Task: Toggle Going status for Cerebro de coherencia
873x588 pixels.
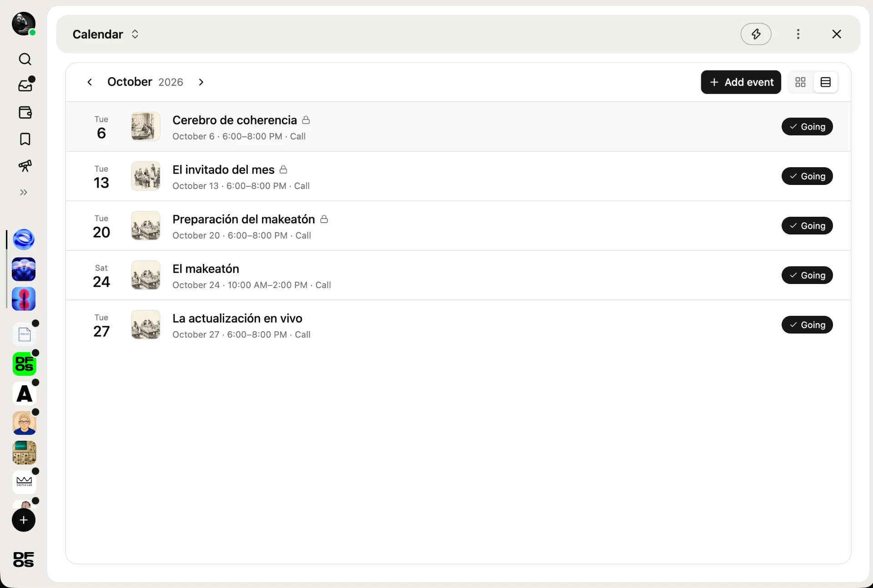Action: [807, 127]
